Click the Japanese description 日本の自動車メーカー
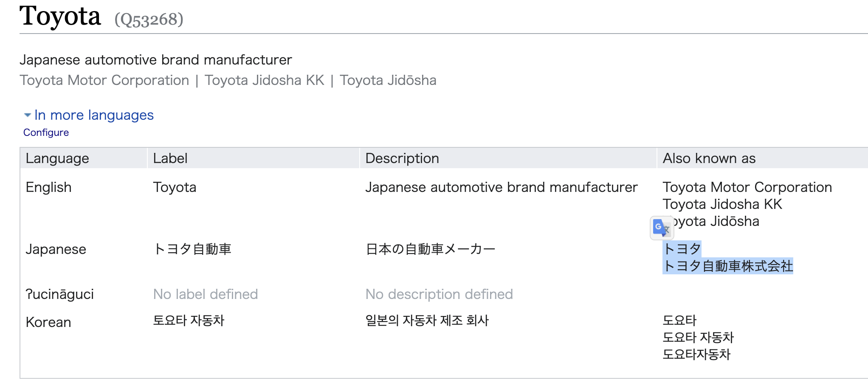 pos(430,249)
